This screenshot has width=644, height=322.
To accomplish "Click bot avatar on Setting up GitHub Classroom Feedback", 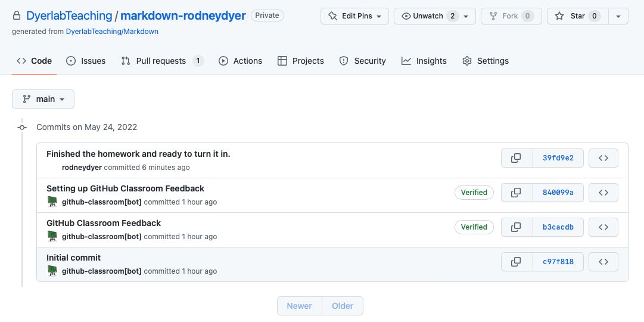I will pos(52,202).
